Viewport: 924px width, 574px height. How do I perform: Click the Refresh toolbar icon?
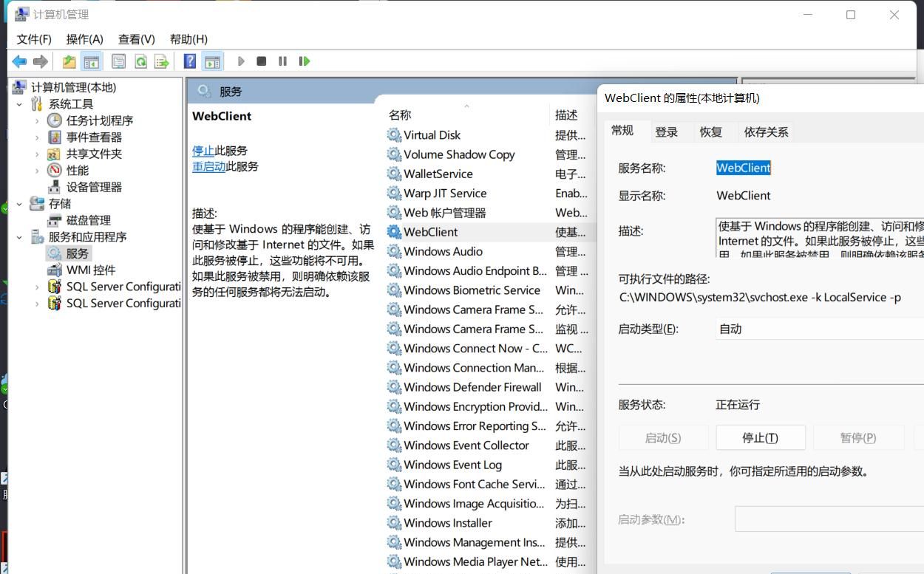(x=140, y=61)
